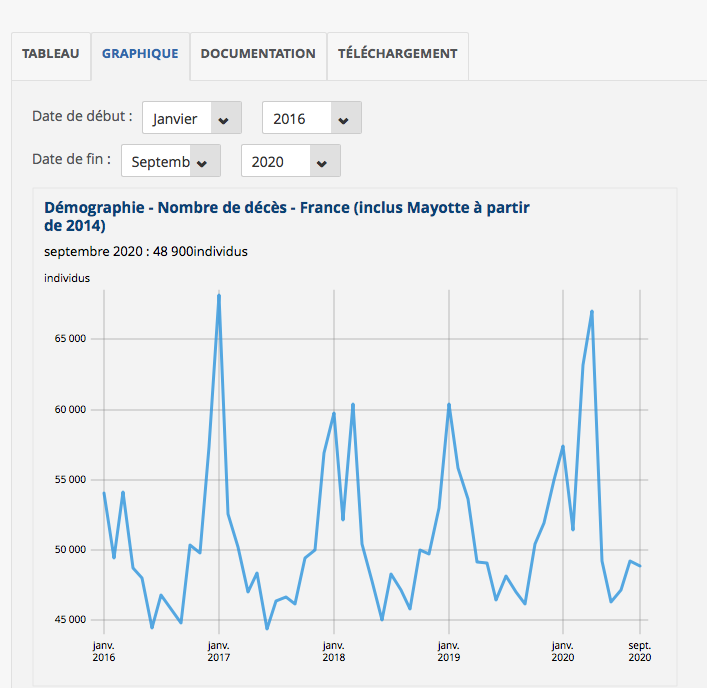707x688 pixels.
Task: Switch to the TABLEAU tab
Action: point(50,54)
